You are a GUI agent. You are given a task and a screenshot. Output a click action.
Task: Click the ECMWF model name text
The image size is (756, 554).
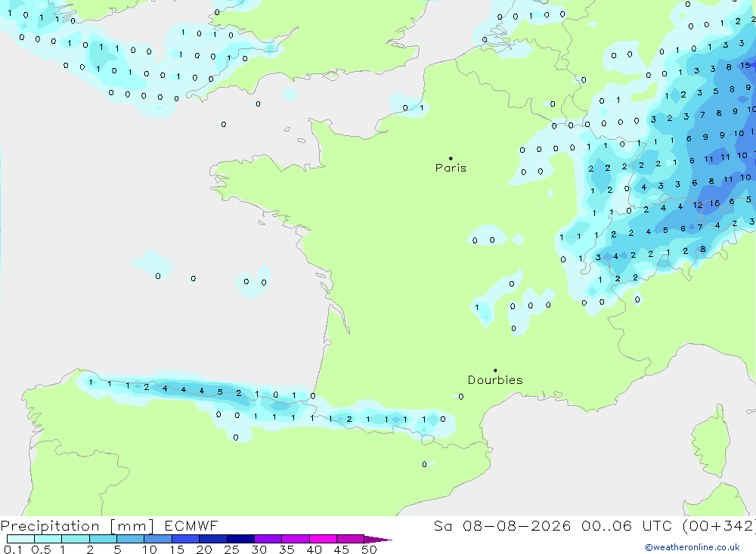pos(191,526)
